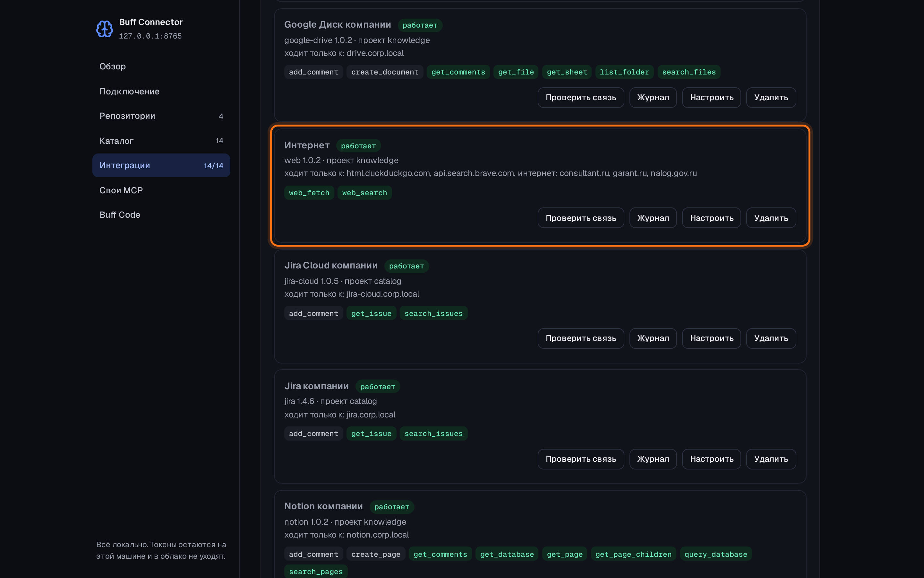Select the Интеграции sidebar item
Image resolution: width=924 pixels, height=578 pixels.
(161, 165)
